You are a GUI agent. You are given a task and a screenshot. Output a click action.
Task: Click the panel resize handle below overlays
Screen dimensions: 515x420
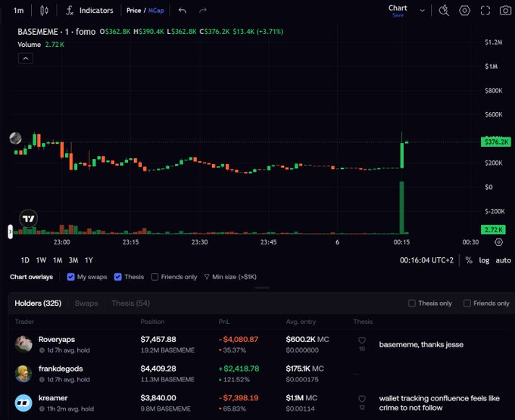coord(262,288)
